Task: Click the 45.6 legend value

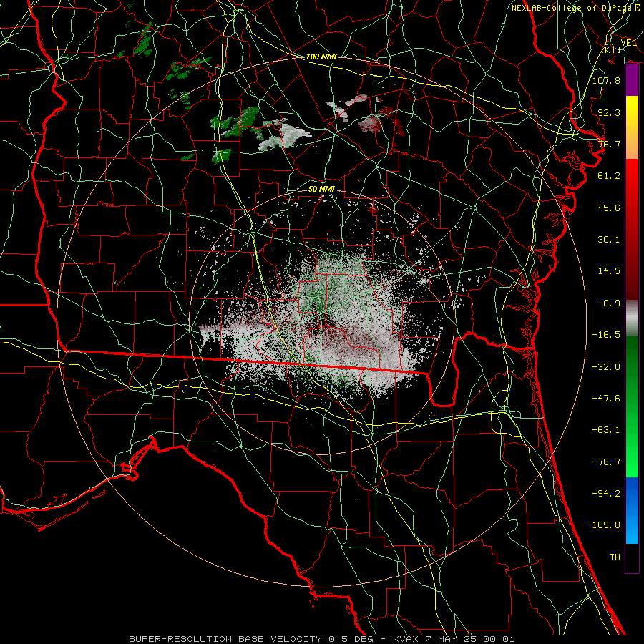Action: coord(609,208)
